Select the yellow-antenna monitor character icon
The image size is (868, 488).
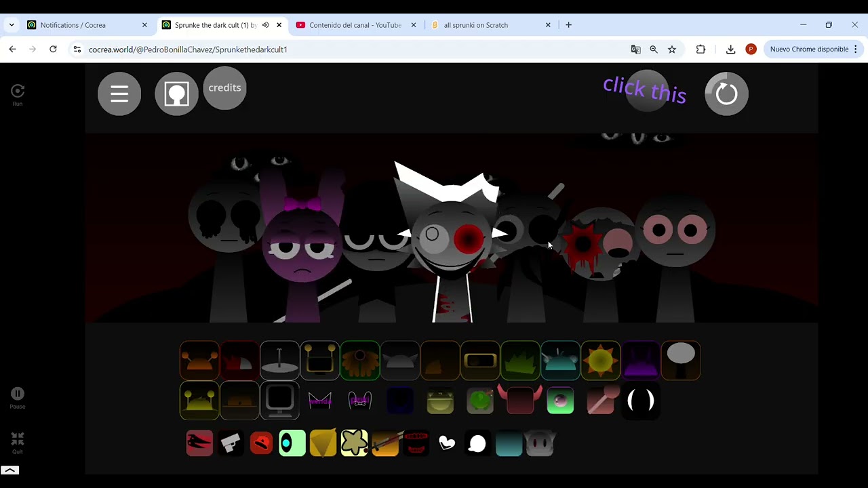point(319,361)
